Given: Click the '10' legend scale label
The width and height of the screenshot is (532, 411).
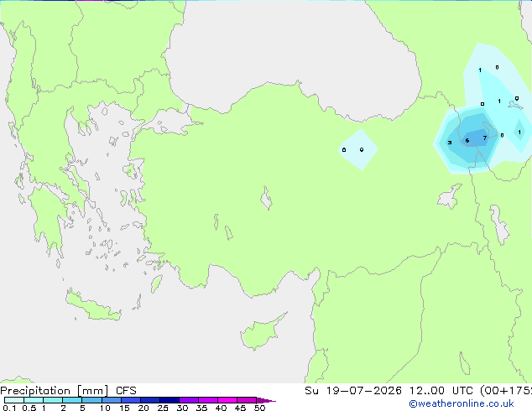Looking at the screenshot, I should tap(105, 408).
